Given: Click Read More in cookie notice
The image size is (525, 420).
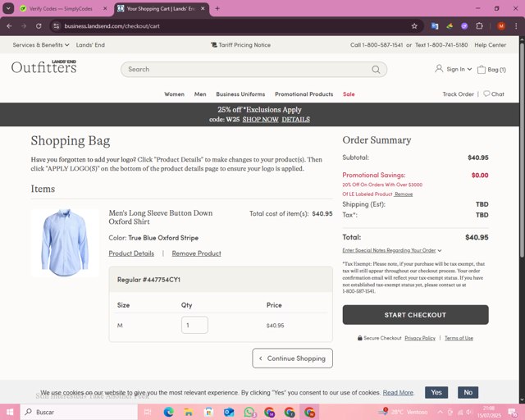Looking at the screenshot, I should pos(398,393).
